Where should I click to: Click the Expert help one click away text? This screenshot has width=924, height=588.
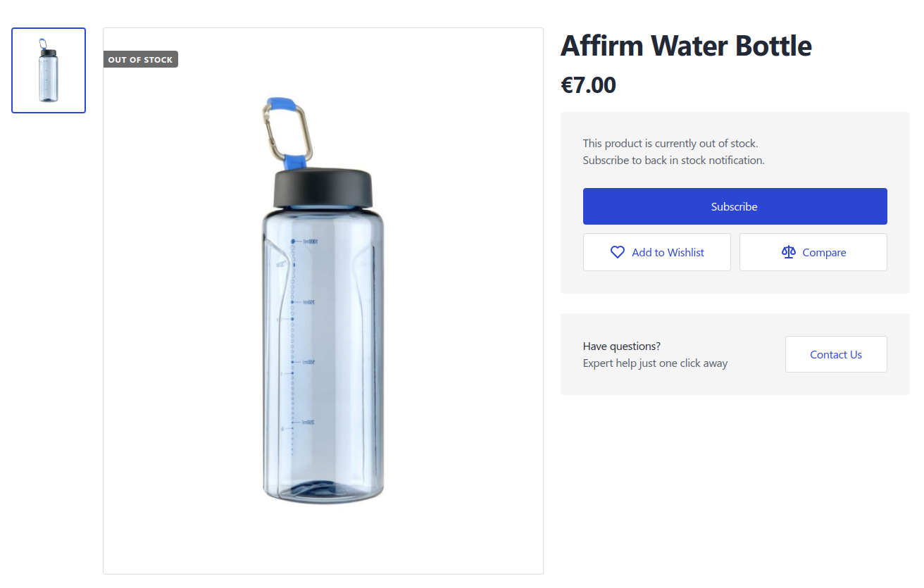point(655,363)
